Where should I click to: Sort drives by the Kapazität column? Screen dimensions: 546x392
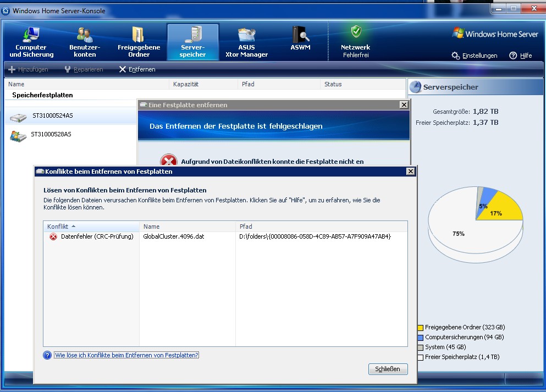coord(203,84)
